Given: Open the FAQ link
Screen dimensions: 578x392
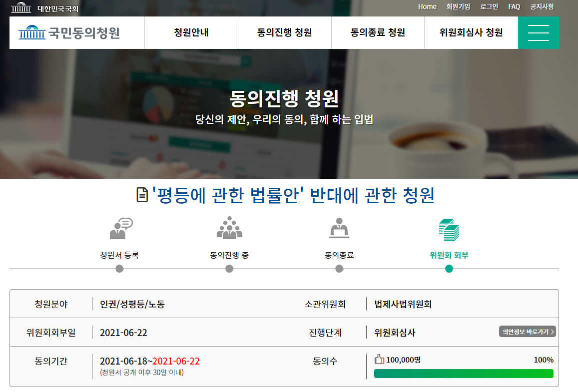Looking at the screenshot, I should [514, 6].
